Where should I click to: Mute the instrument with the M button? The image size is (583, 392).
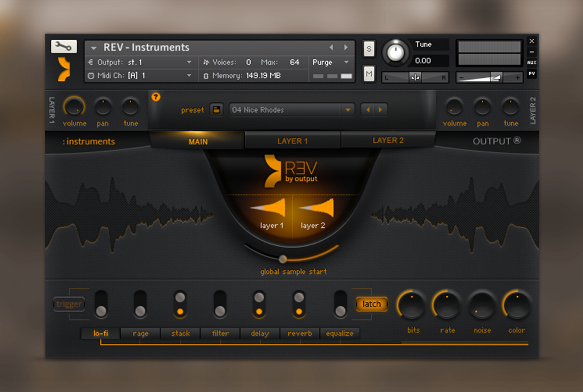pyautogui.click(x=369, y=73)
